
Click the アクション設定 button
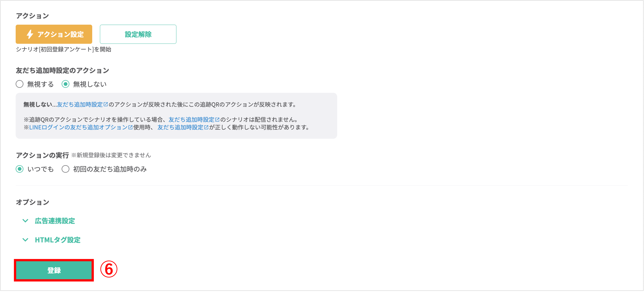pyautogui.click(x=54, y=34)
